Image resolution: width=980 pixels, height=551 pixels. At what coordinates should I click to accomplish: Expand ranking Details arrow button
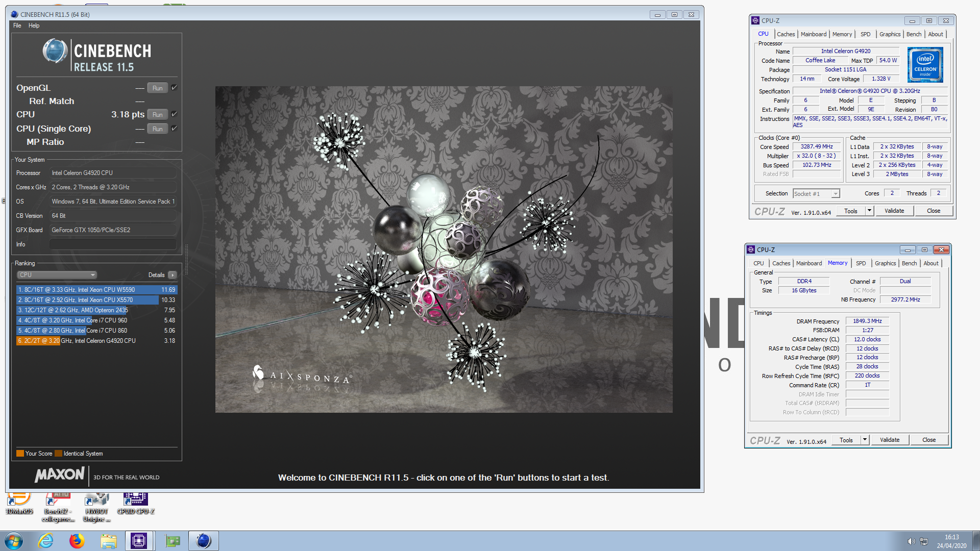(x=173, y=275)
